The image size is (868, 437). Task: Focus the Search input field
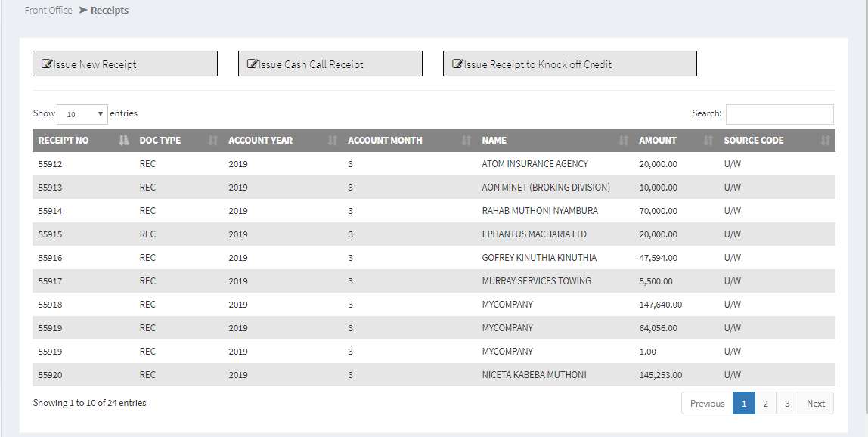pyautogui.click(x=780, y=114)
